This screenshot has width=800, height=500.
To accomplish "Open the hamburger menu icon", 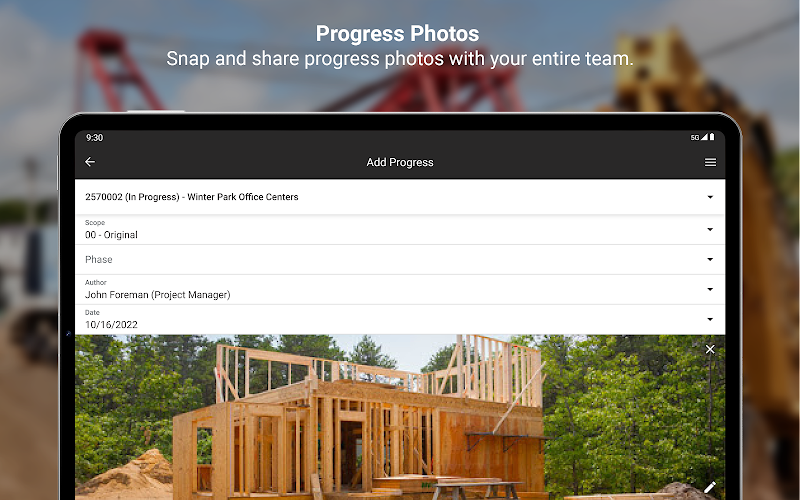I will [x=710, y=162].
